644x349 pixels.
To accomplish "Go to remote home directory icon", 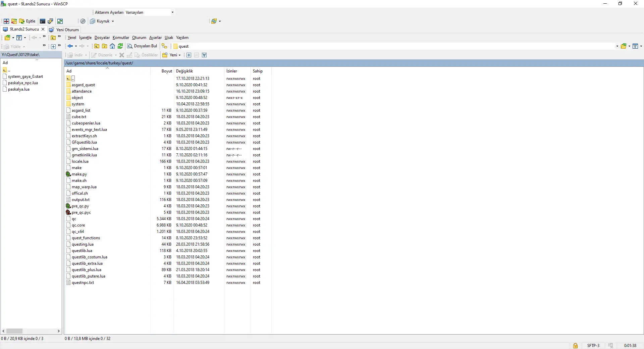I will pos(112,46).
